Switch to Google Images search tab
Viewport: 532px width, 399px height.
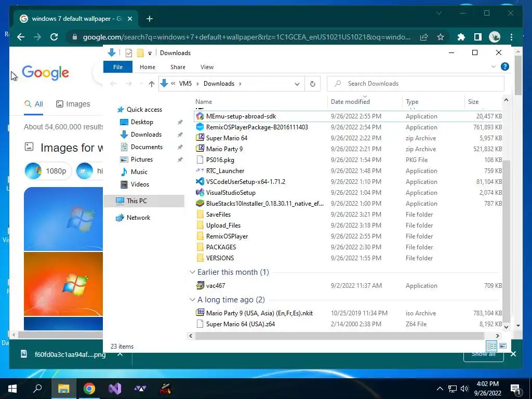click(x=73, y=104)
